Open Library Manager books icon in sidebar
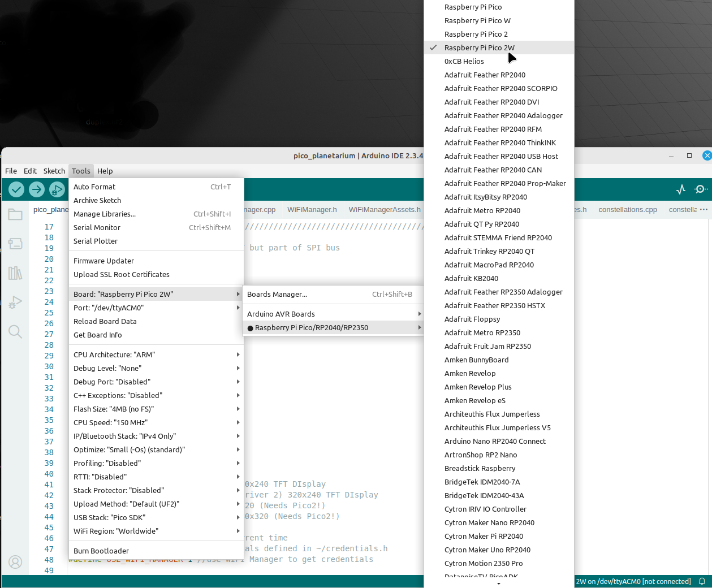 click(x=15, y=273)
